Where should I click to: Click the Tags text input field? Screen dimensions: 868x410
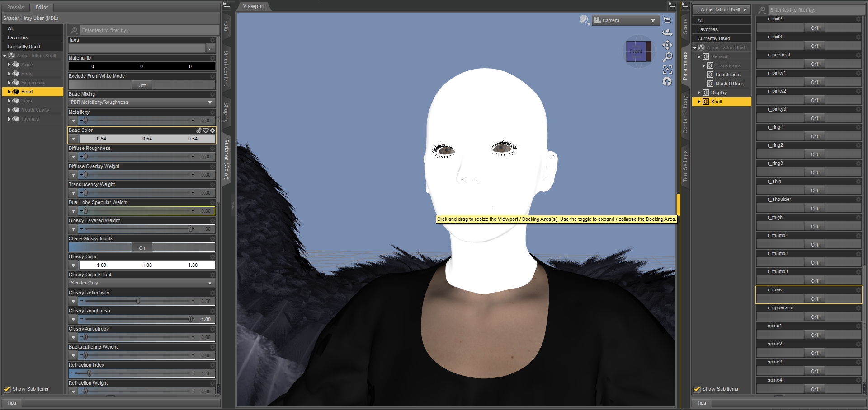[137, 48]
